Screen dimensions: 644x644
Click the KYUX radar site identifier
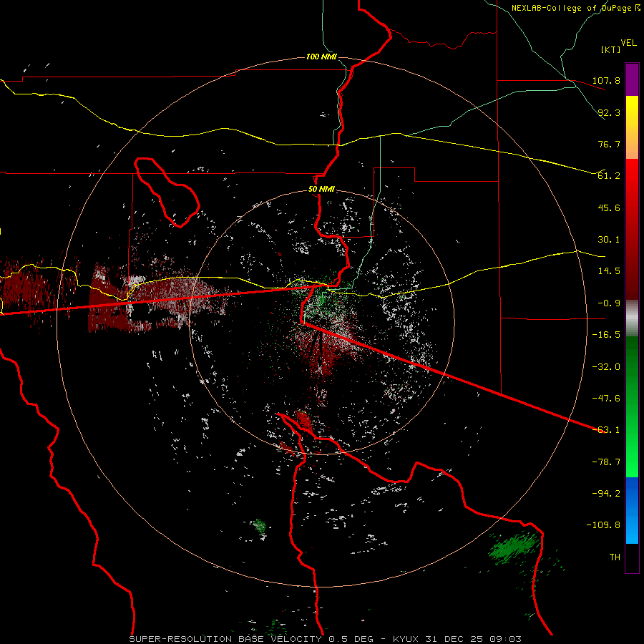pyautogui.click(x=406, y=639)
